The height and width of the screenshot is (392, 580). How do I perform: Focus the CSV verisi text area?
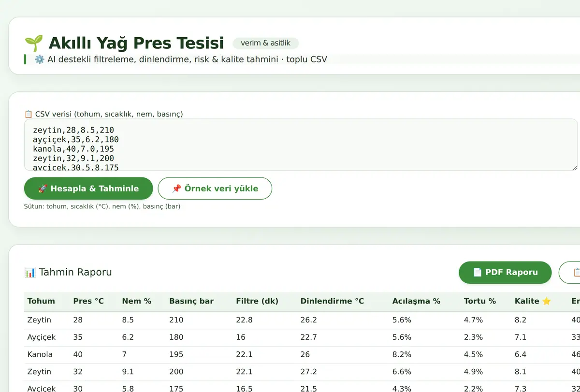pyautogui.click(x=301, y=145)
